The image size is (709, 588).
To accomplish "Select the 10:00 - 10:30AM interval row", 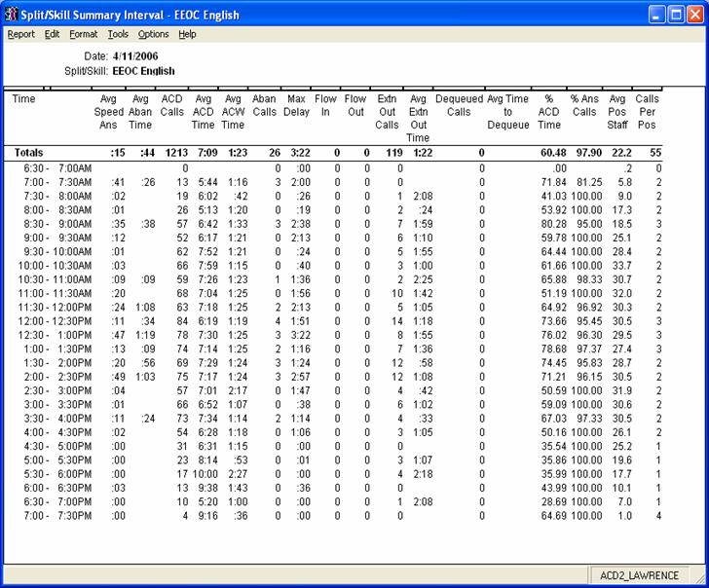I will pyautogui.click(x=332, y=266).
